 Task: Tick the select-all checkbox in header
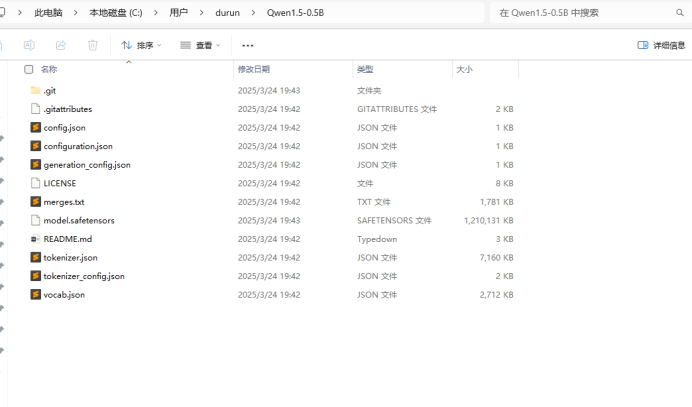(29, 69)
